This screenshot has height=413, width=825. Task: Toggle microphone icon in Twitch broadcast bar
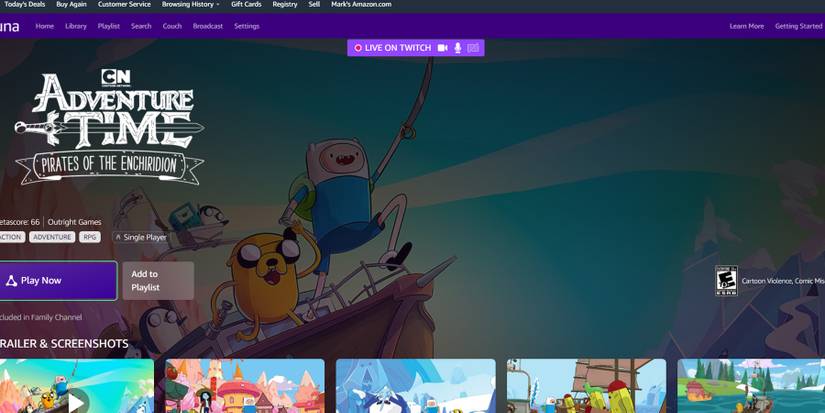click(458, 48)
